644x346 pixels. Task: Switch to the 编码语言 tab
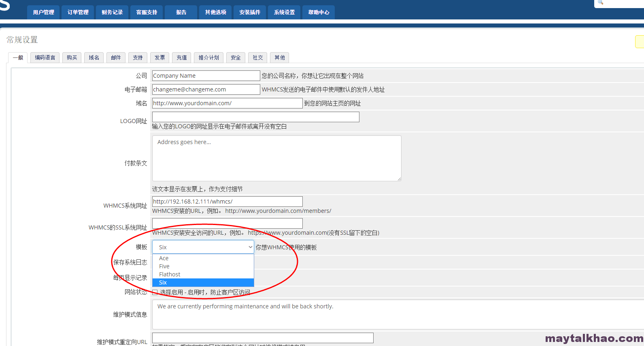[45, 57]
